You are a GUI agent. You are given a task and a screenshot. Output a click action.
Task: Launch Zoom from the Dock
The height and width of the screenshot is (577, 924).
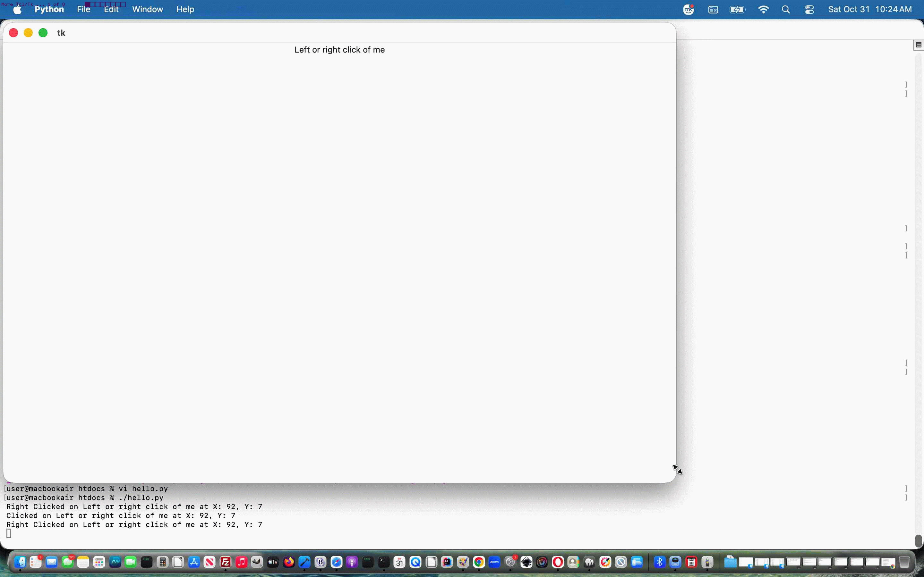tap(494, 562)
